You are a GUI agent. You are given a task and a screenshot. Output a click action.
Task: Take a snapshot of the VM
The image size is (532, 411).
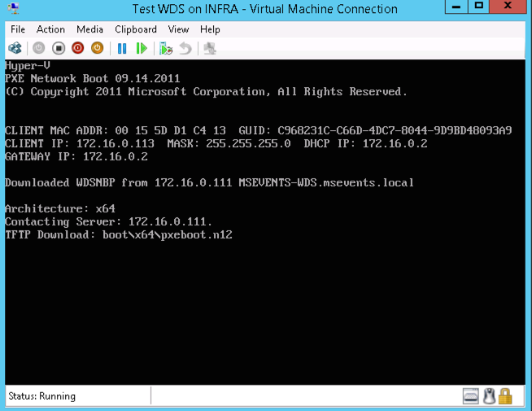(x=166, y=48)
